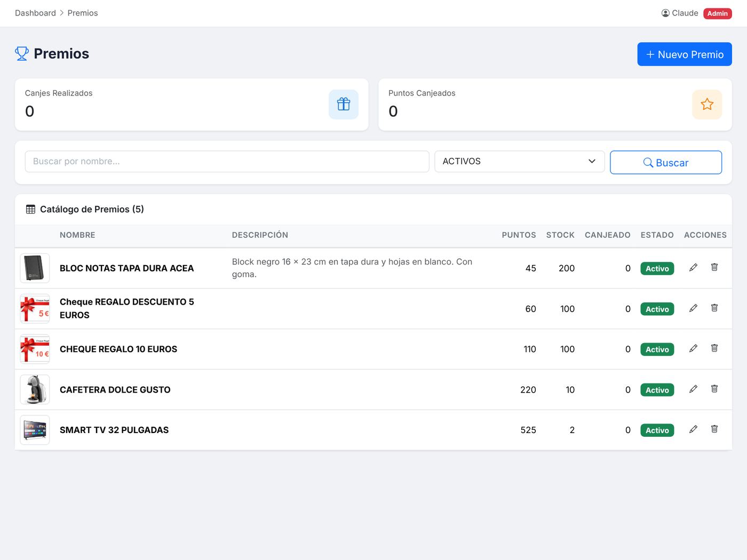Edit the Cheque REGALO DESCUENTO 5 EUROS prize

[x=693, y=308]
